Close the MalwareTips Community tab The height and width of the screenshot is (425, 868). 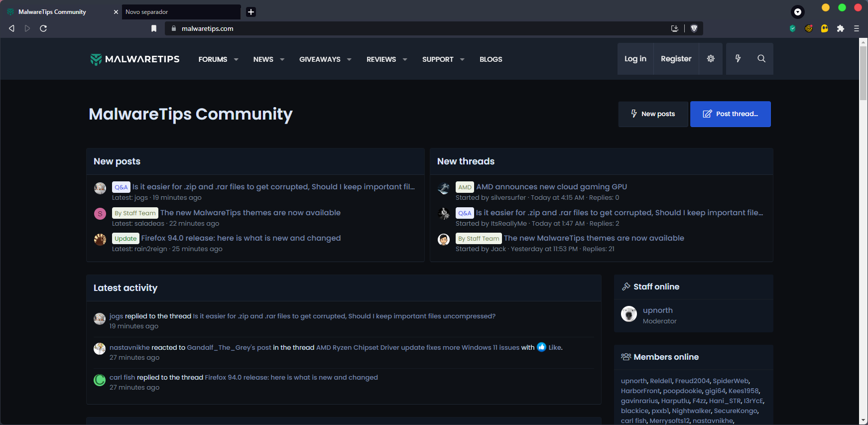tap(116, 12)
